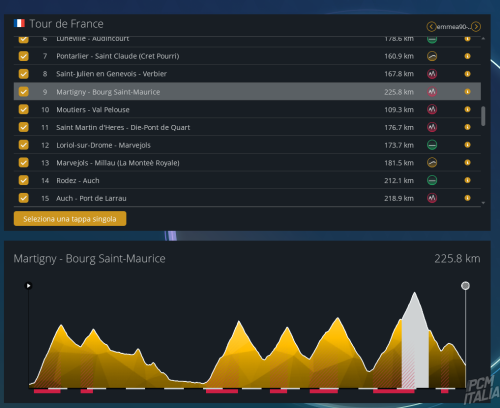Go to next database with right arrow
The width and height of the screenshot is (500, 408).
click(476, 26)
